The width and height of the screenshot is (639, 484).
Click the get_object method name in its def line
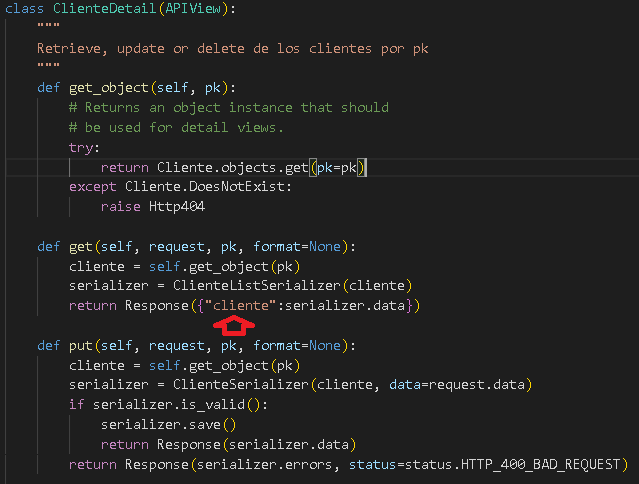tap(109, 88)
